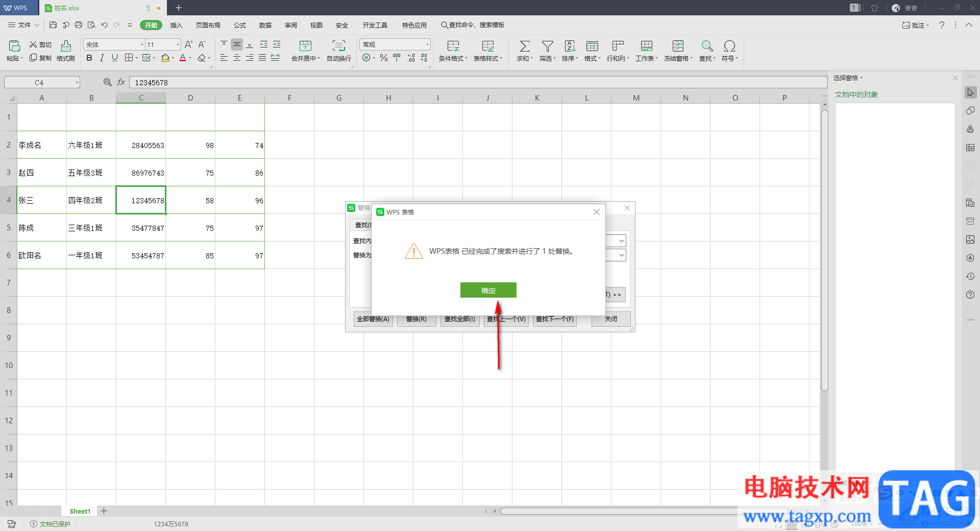Click the 符号 omega icon
Image resolution: width=980 pixels, height=531 pixels.
pos(730,46)
